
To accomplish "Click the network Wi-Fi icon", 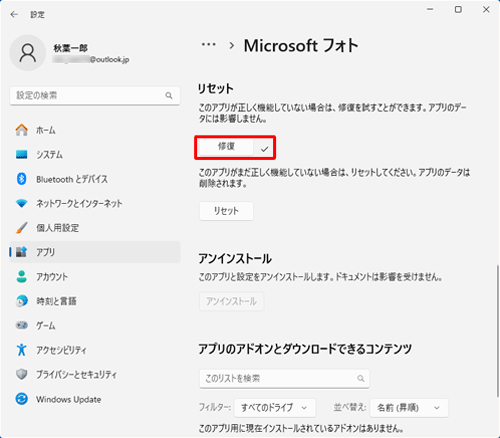I will tap(22, 203).
